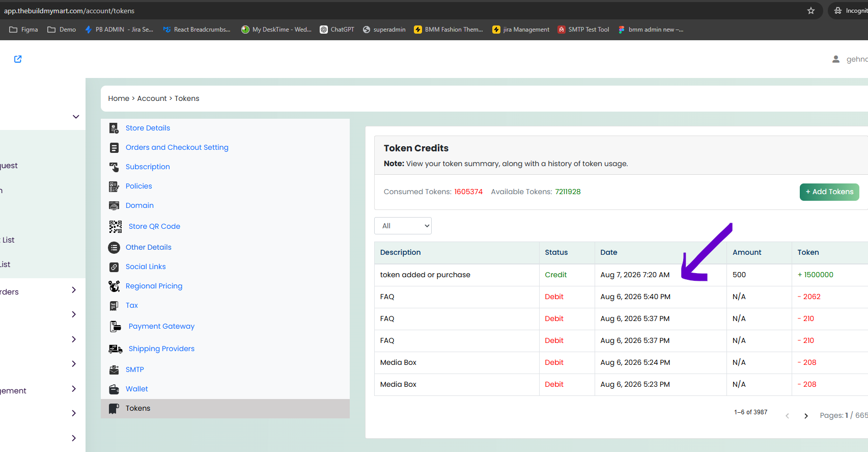Open the Subscription page
This screenshot has width=868, height=452.
pos(148,167)
